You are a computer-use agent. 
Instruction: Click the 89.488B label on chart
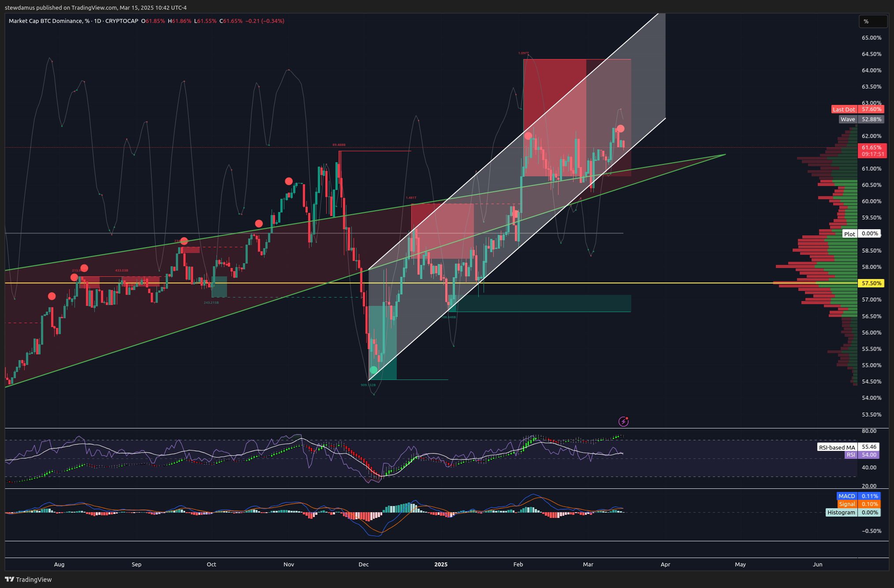[x=339, y=145]
